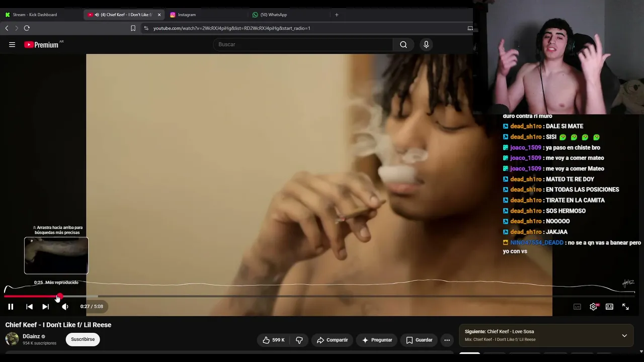
Task: Start voice search with the microphone
Action: [426, 45]
